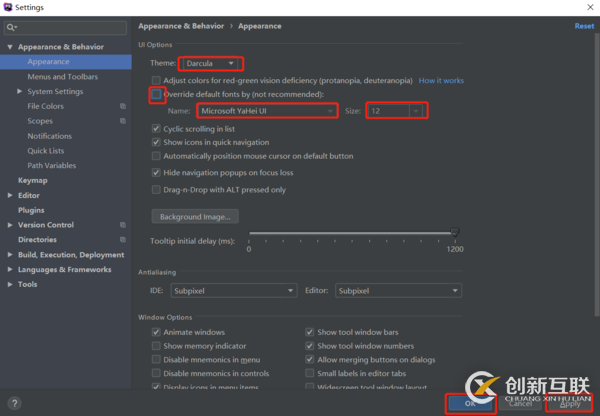Toggle Cyclic scrolling in list
Screen dimensions: 600x416
tap(156, 129)
